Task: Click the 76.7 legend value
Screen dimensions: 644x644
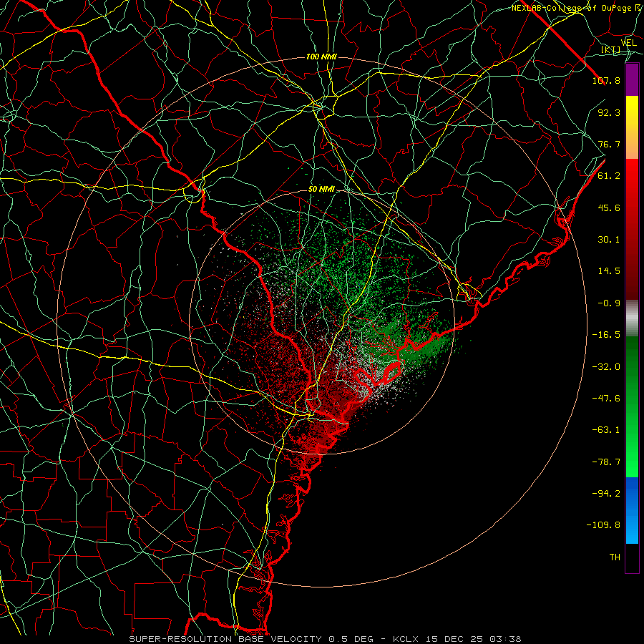Action: 609,144
